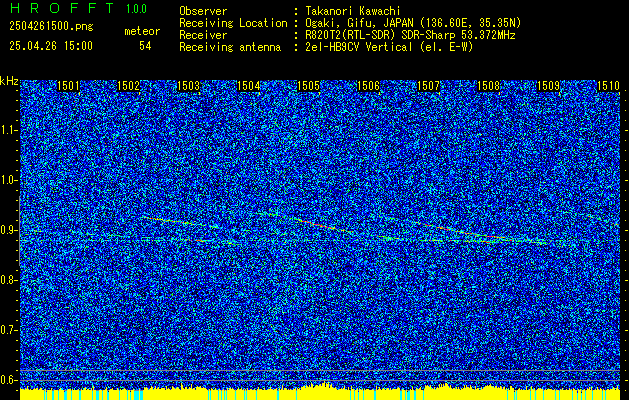This screenshot has width=629, height=400.
Task: Click the 1507 time marker
Action: [x=428, y=86]
